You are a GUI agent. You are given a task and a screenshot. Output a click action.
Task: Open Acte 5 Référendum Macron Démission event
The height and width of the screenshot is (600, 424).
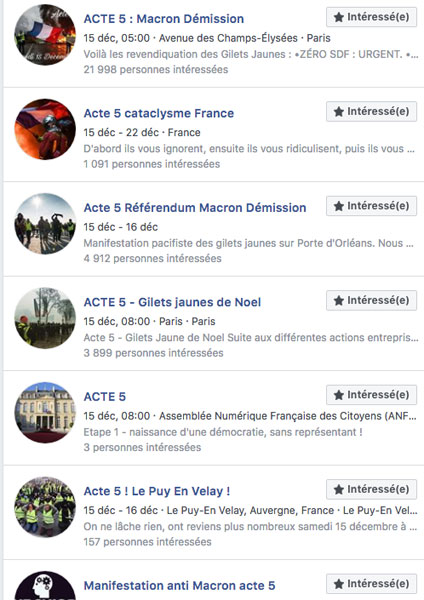195,208
